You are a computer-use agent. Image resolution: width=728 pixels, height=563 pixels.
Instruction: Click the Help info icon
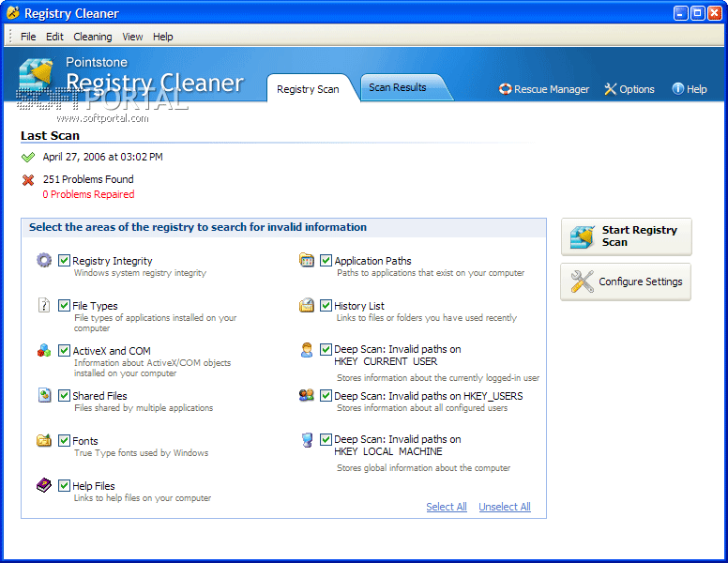tap(678, 88)
